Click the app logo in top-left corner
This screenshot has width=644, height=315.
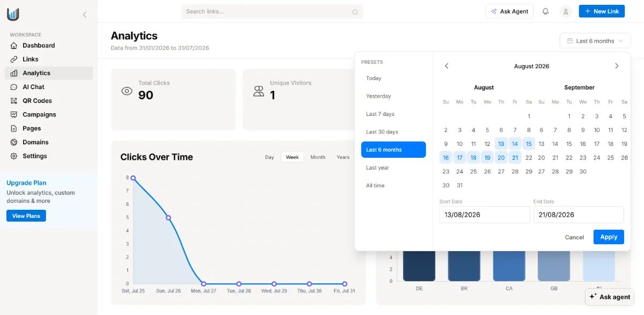pyautogui.click(x=13, y=14)
